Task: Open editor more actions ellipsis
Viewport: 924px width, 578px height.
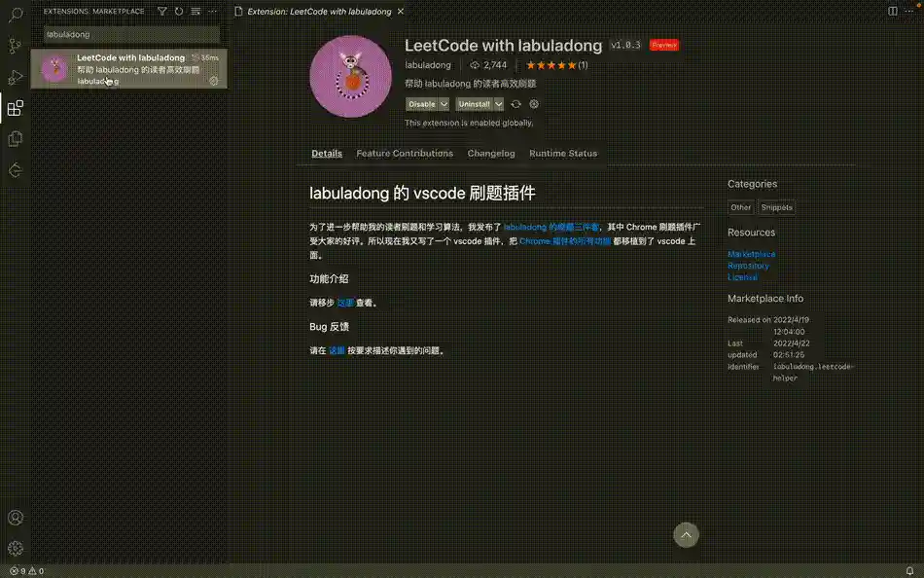Action: click(909, 12)
